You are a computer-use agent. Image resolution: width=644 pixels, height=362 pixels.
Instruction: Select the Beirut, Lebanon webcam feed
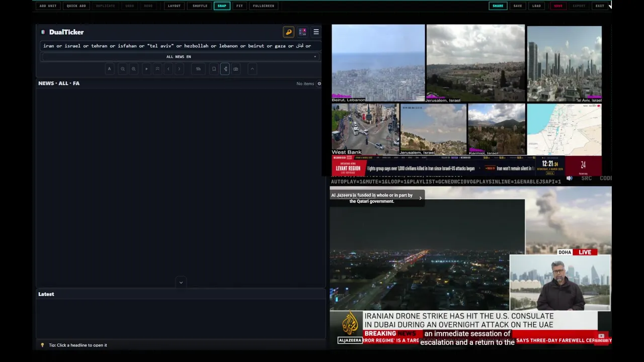tap(378, 63)
